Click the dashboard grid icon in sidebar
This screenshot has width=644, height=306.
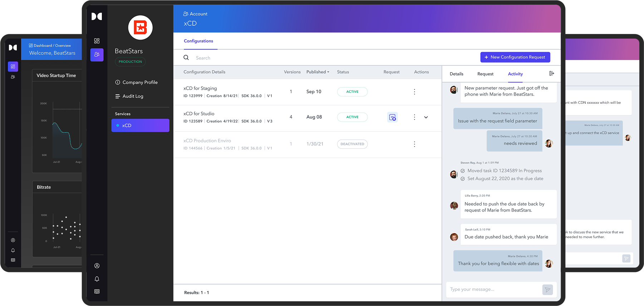(97, 41)
